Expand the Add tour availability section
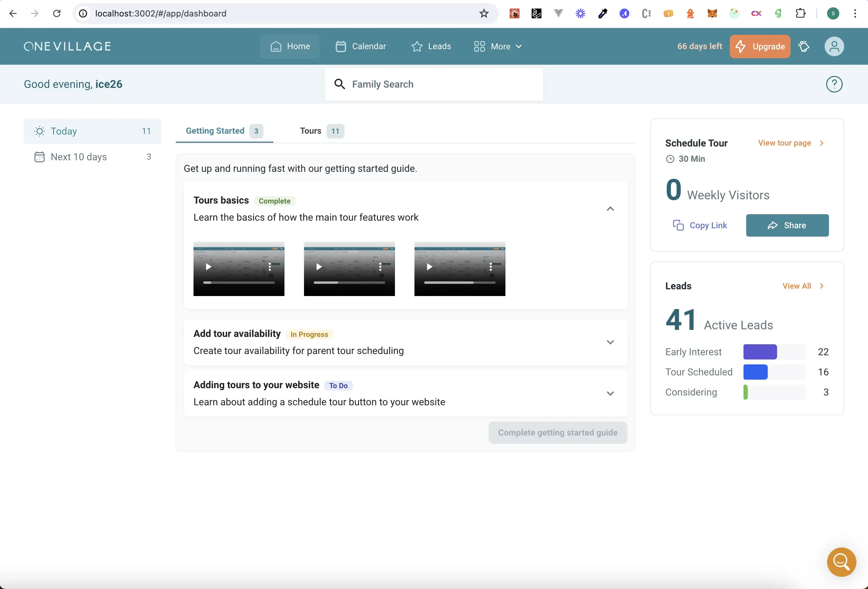 click(610, 342)
